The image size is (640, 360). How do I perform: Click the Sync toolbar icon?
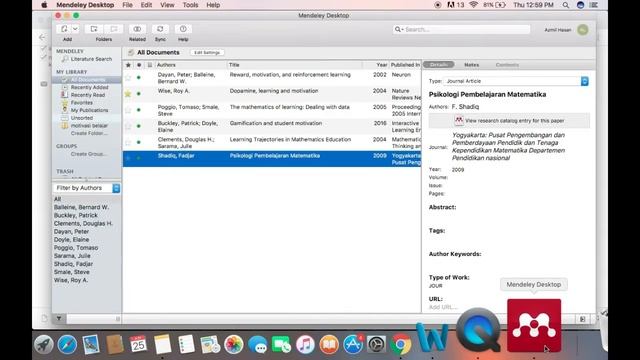point(160,29)
